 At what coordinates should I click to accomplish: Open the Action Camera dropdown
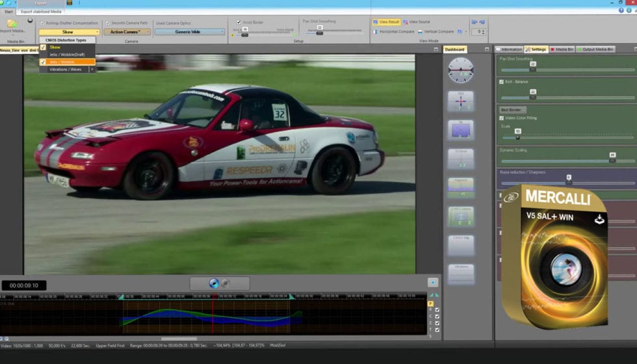[x=127, y=32]
